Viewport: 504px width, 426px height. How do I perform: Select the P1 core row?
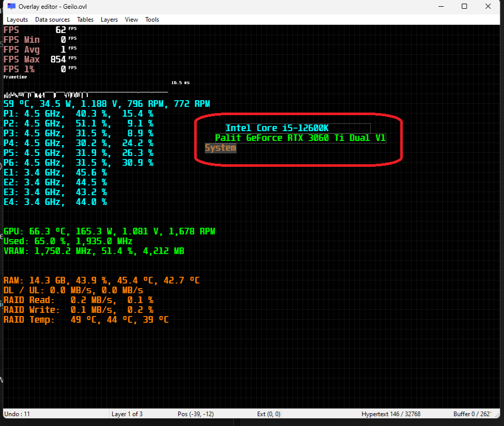78,114
